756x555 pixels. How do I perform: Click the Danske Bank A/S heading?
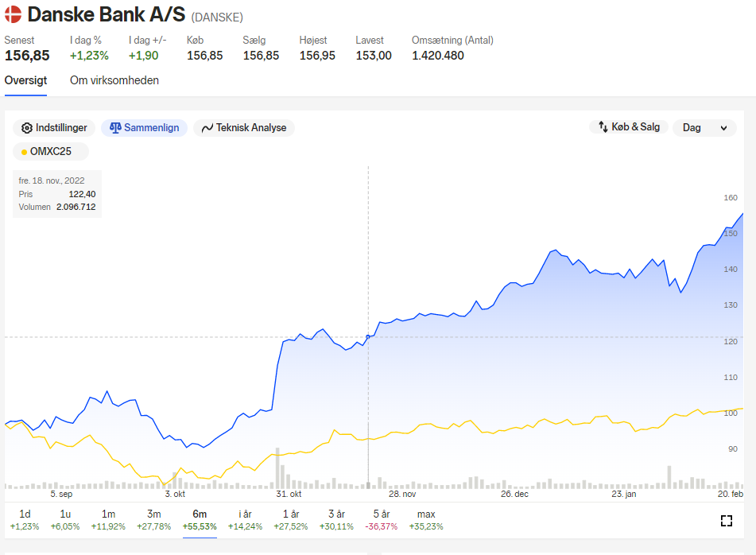pos(106,14)
